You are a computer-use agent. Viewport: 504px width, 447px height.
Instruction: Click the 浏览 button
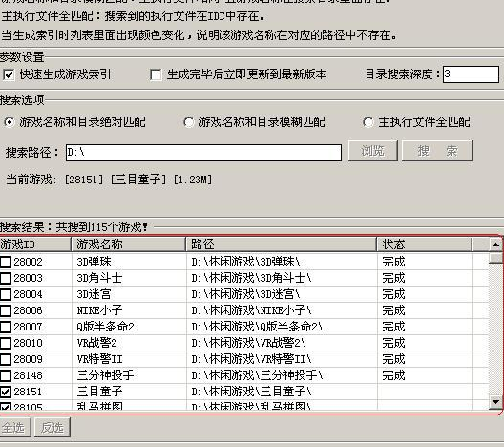point(373,151)
